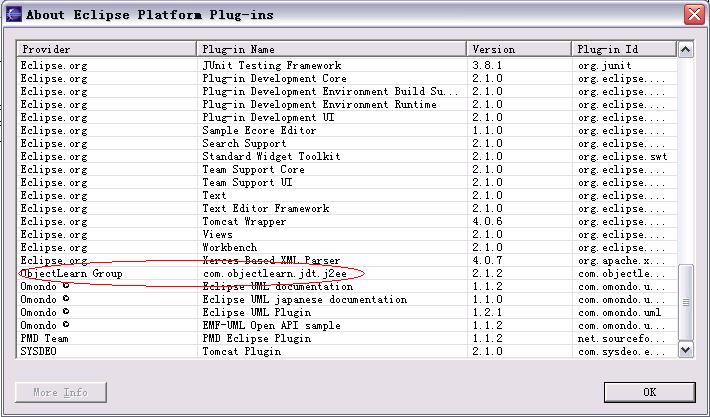Click version 4.0.6 cell
This screenshot has width=710, height=417.
[x=488, y=221]
